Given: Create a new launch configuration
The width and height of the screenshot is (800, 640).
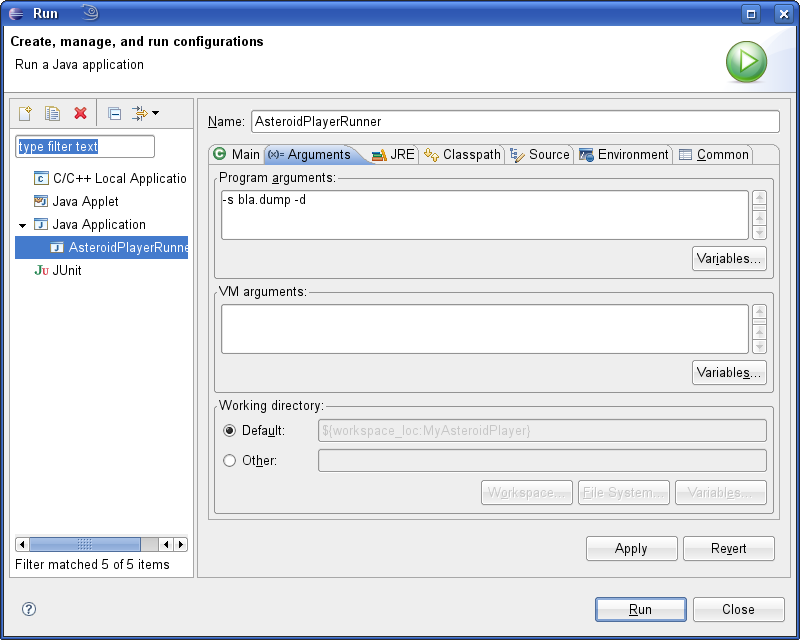Looking at the screenshot, I should point(24,114).
